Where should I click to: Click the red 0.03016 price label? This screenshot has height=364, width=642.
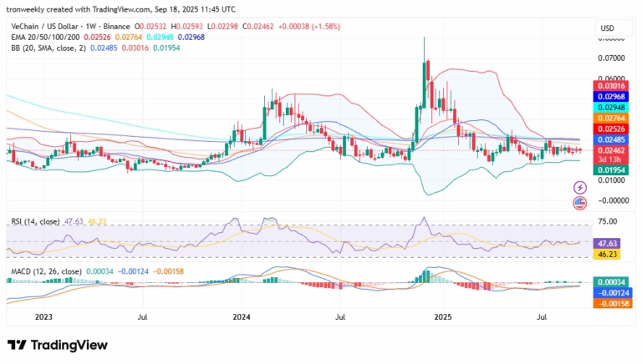click(x=609, y=86)
